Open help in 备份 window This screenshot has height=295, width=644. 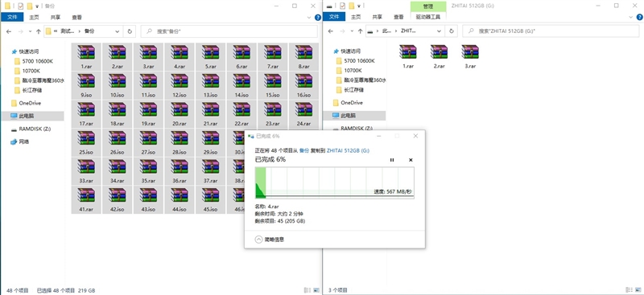(317, 17)
